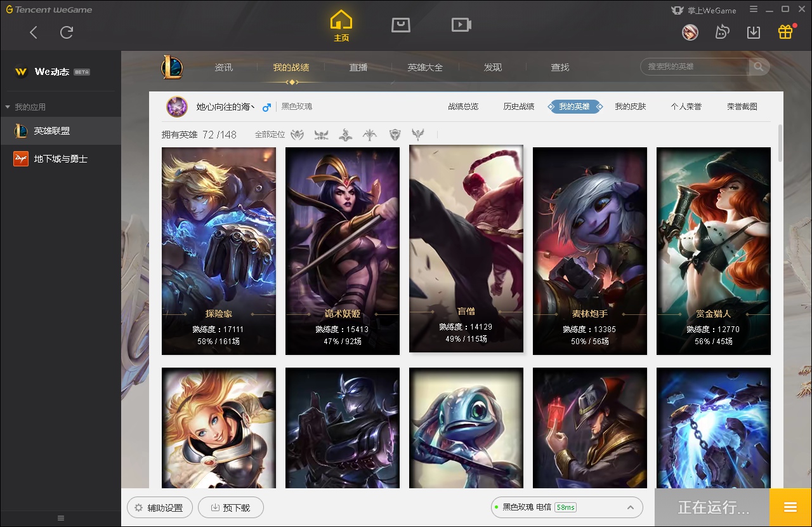Open the 麦林炮手 hero card
This screenshot has height=527, width=812.
[590, 251]
